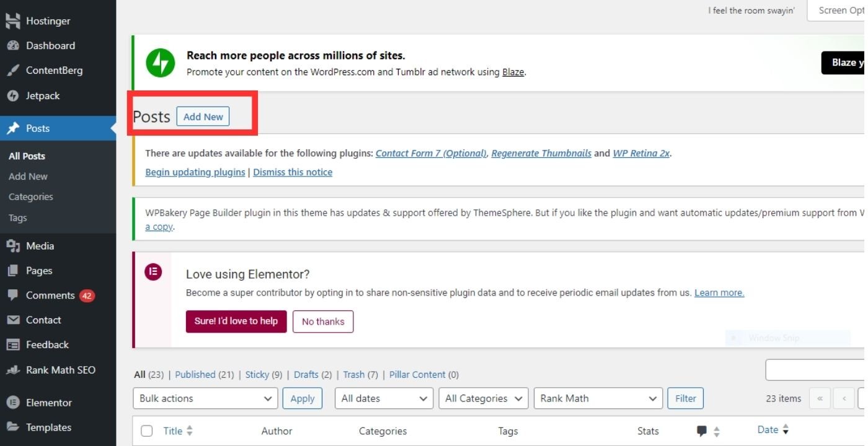Sort posts using Title column arrows

tap(190, 431)
